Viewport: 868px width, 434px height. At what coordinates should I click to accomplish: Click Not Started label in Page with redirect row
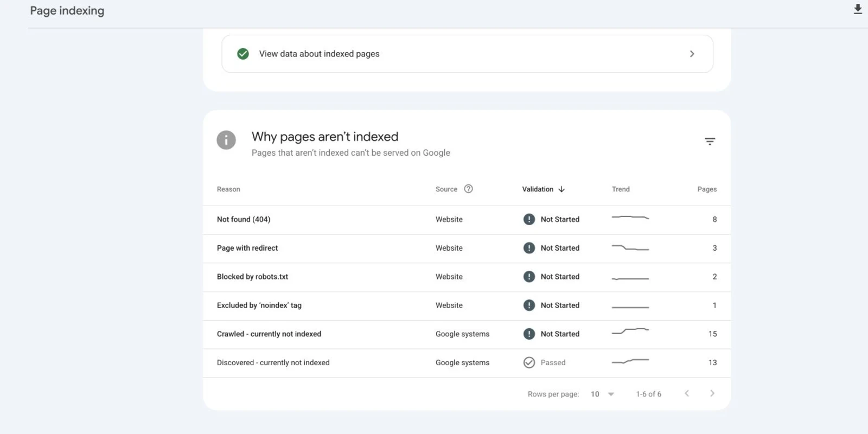click(560, 248)
